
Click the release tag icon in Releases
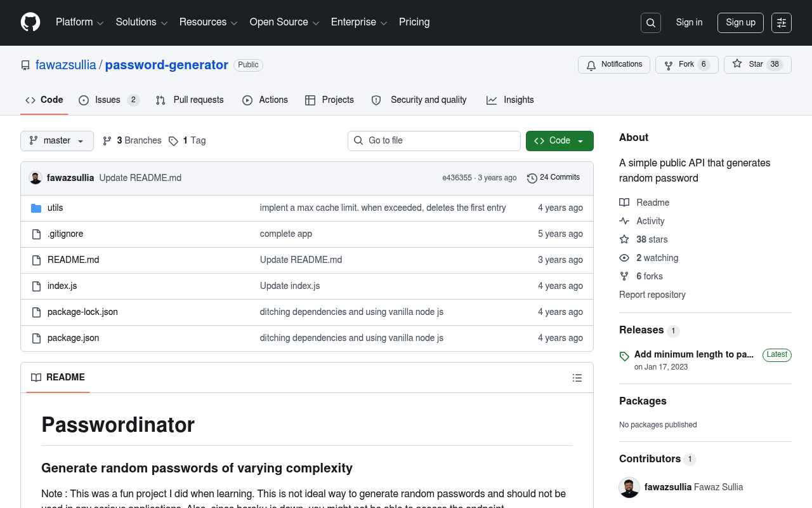pos(624,356)
